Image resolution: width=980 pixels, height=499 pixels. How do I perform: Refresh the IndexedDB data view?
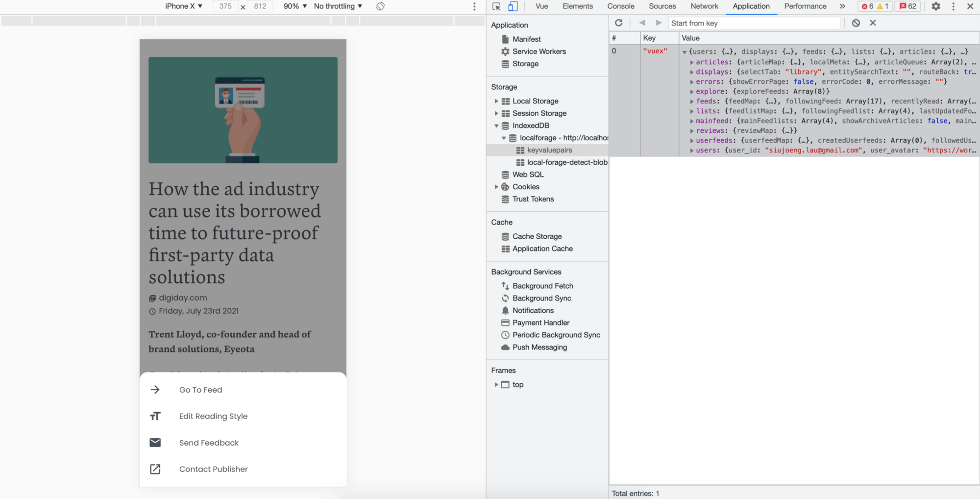(619, 23)
